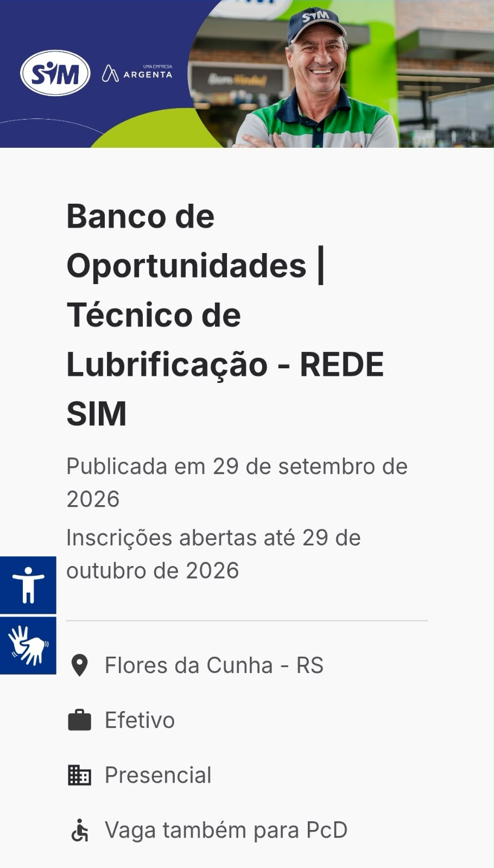Click the publication date text

point(237,482)
